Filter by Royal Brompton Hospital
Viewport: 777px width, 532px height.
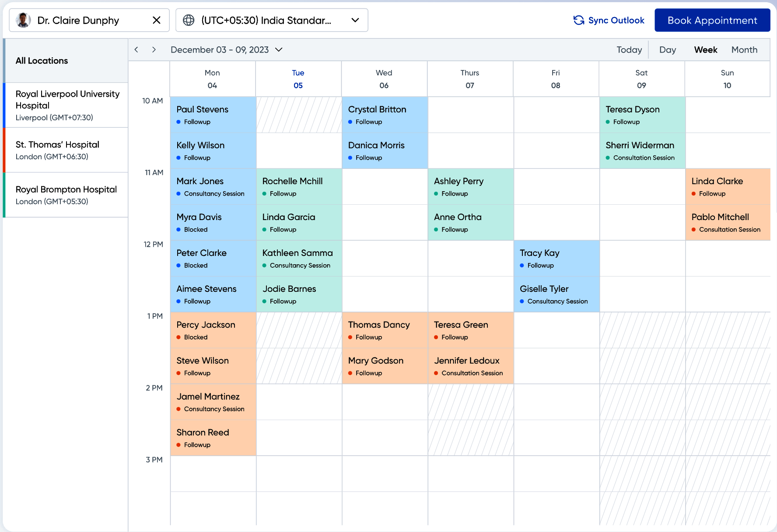(x=66, y=195)
